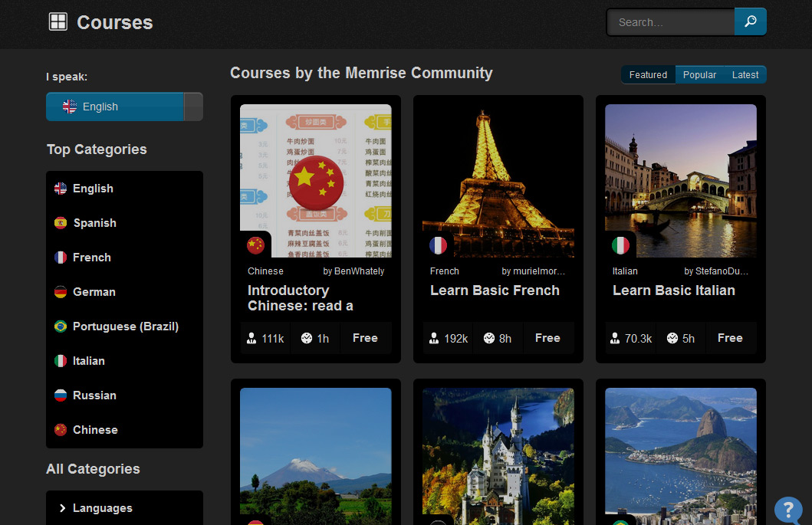The width and height of the screenshot is (812, 525).
Task: Click the Brazil flag icon in Top Categories
Action: [x=61, y=326]
